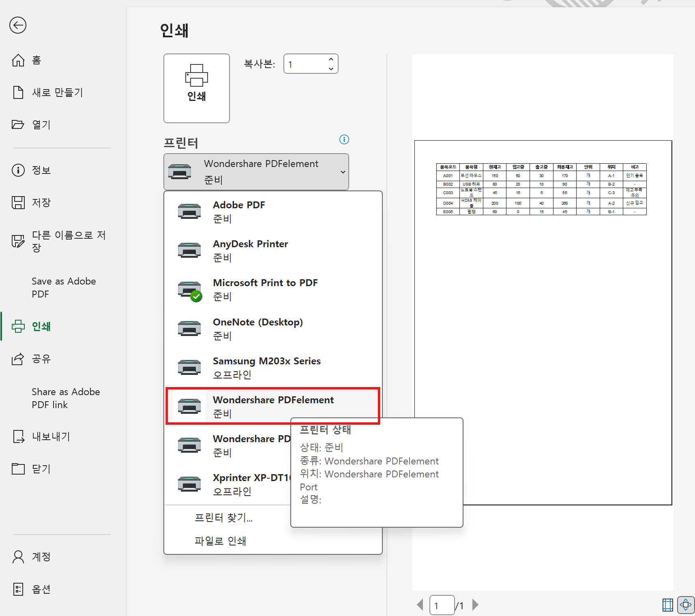Viewport: 695px width, 616px height.
Task: Select Xprinter XP-DT1 printer
Action: coord(228,484)
